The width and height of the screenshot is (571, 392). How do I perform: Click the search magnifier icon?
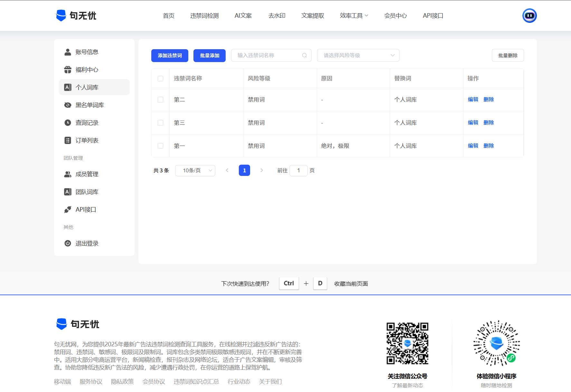(x=304, y=55)
